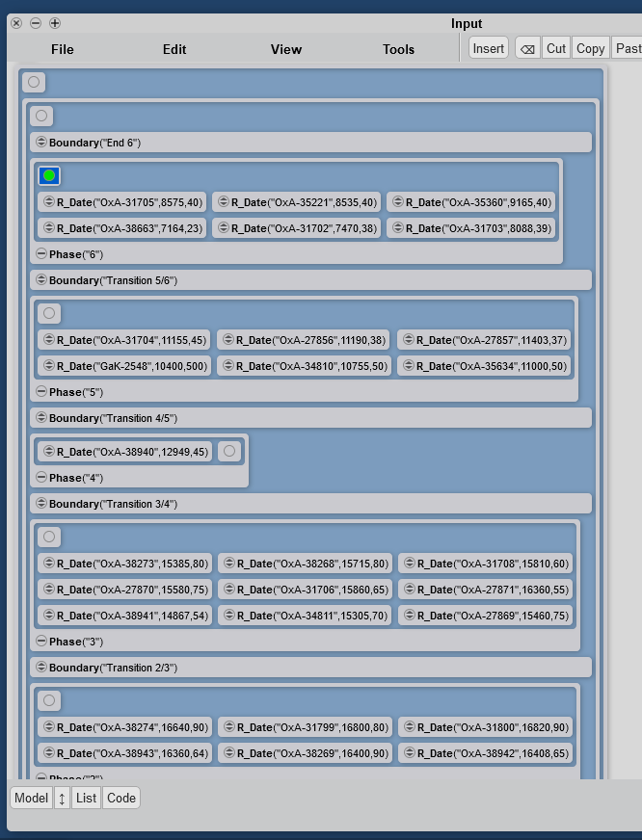This screenshot has height=840, width=642.
Task: Click the handle icon on R_Date OxA-31800
Action: coord(408,727)
